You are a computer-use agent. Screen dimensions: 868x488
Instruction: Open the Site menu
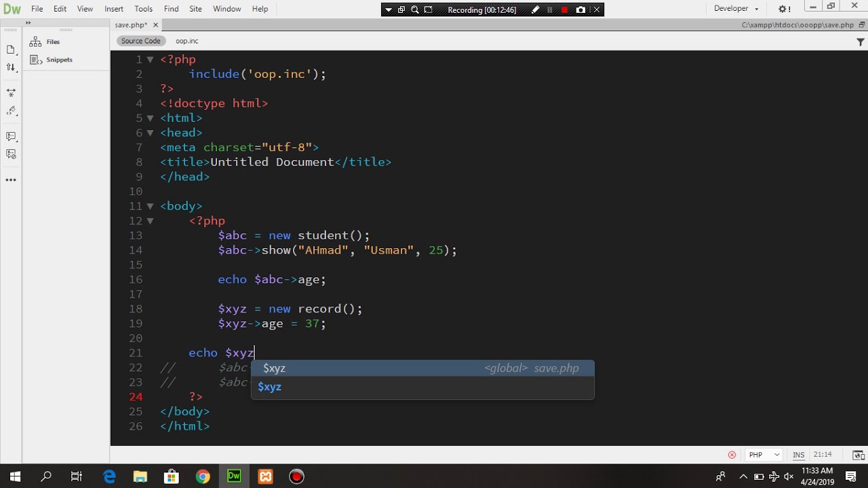pyautogui.click(x=195, y=9)
